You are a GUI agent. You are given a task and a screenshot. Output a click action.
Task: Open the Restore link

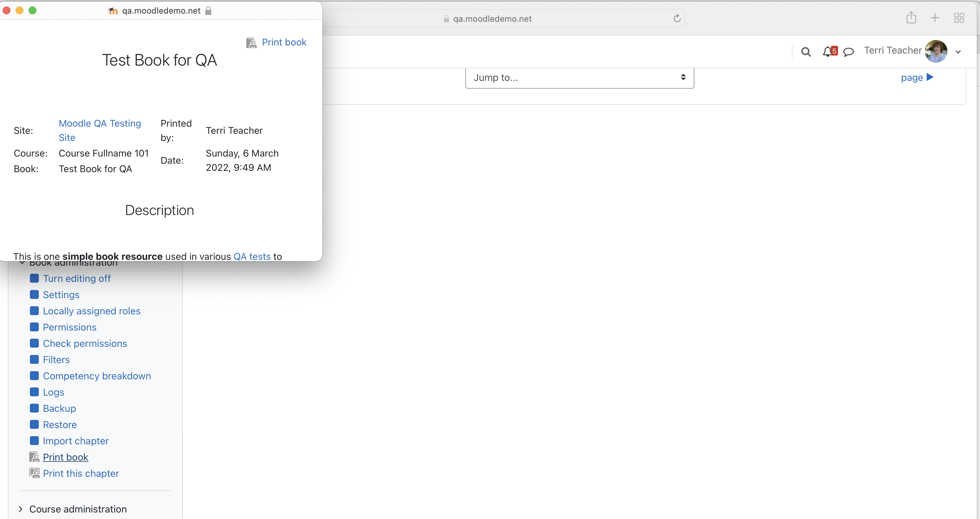point(60,424)
